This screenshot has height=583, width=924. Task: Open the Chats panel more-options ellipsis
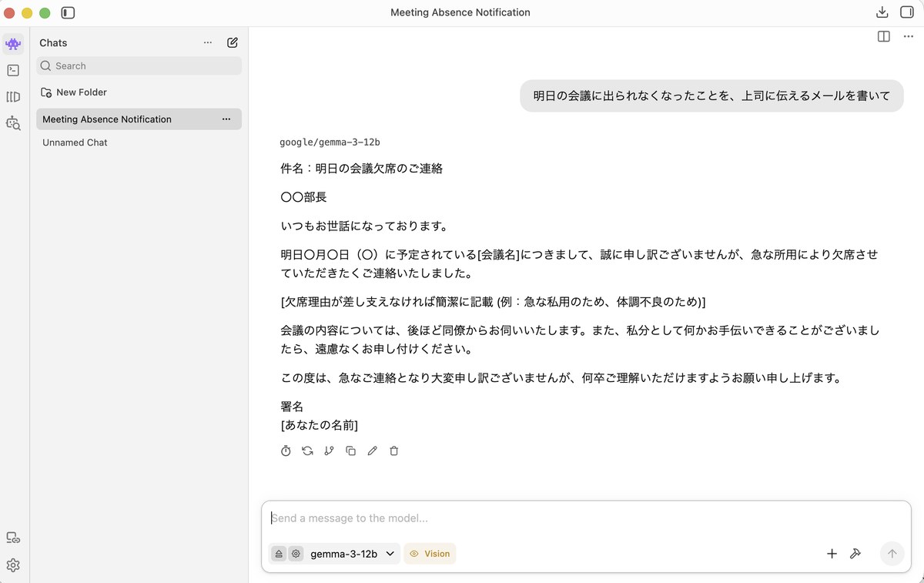[208, 43]
